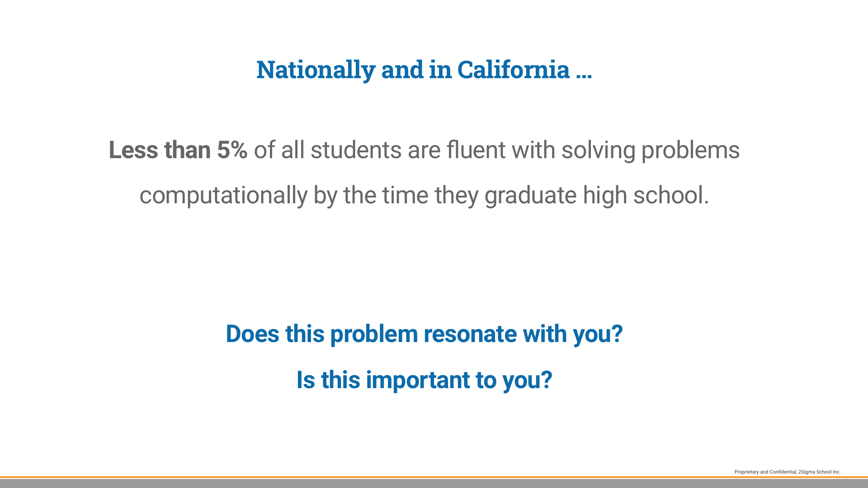The width and height of the screenshot is (868, 488).
Task: Click the word "computationally" in the body text
Action: [223, 195]
